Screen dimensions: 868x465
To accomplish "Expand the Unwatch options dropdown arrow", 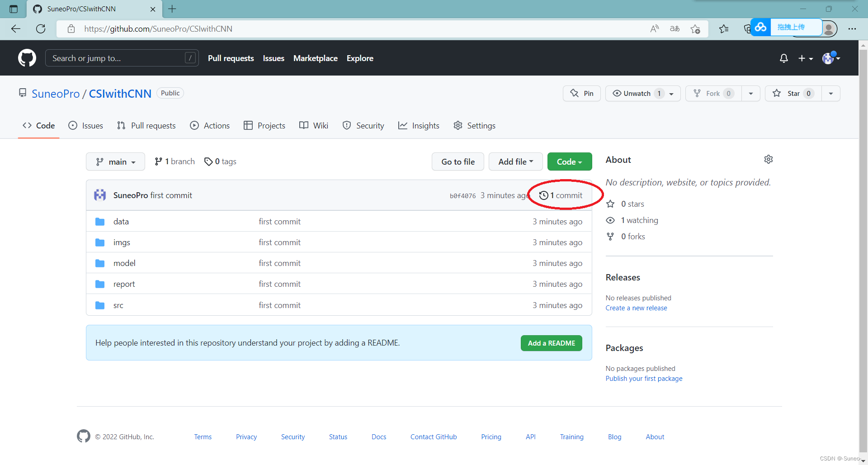I will [672, 94].
